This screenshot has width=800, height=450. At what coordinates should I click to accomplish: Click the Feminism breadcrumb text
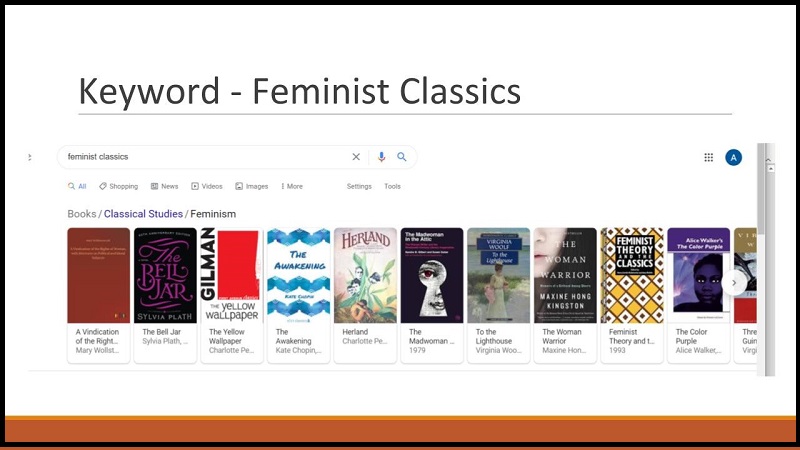point(213,214)
